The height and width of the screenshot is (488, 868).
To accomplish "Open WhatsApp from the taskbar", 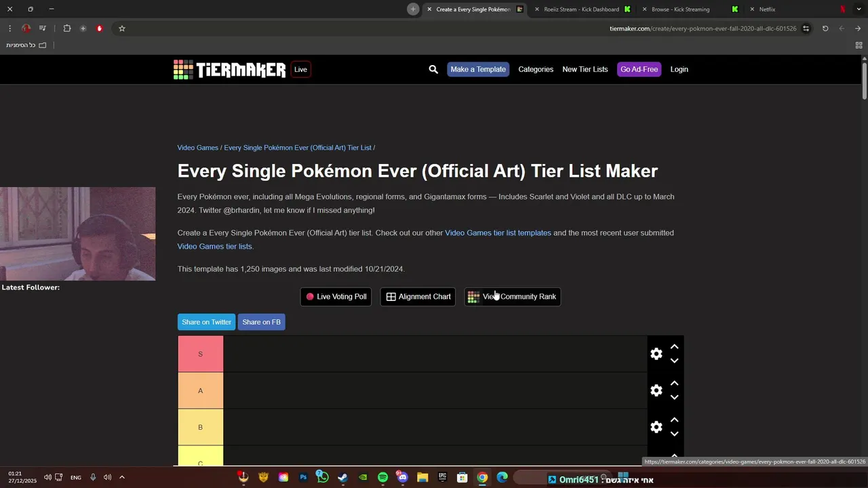I will coord(323,477).
